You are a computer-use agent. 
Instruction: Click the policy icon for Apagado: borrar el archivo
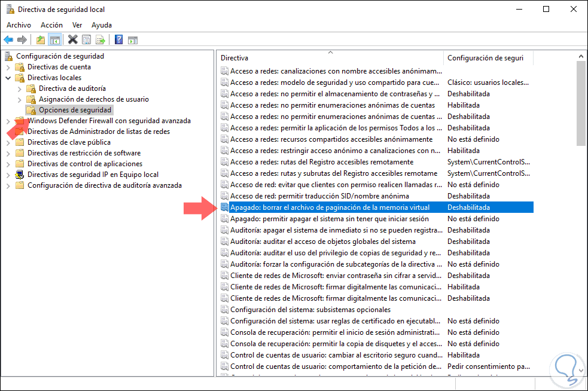coord(225,207)
